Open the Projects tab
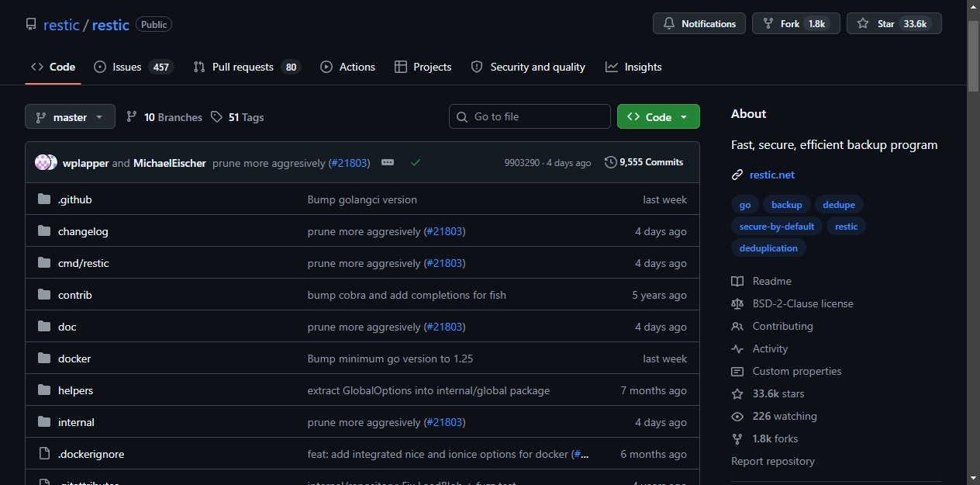The height and width of the screenshot is (485, 980). (x=423, y=67)
